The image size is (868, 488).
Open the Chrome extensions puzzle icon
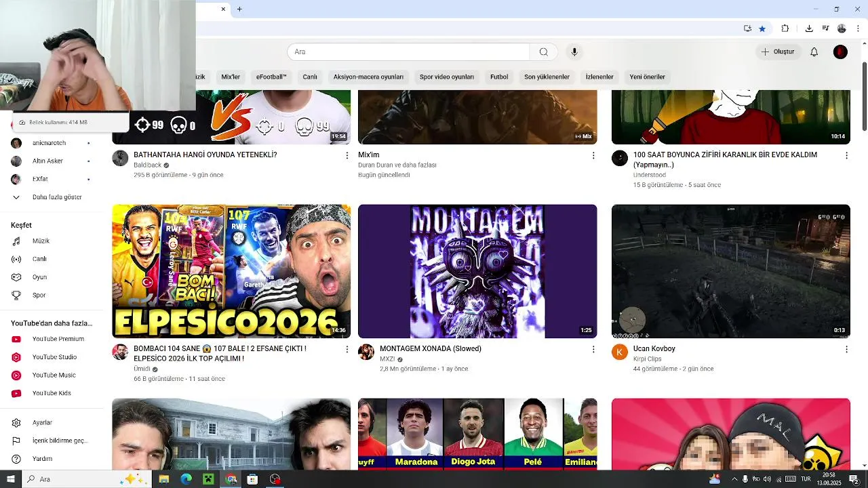(785, 28)
